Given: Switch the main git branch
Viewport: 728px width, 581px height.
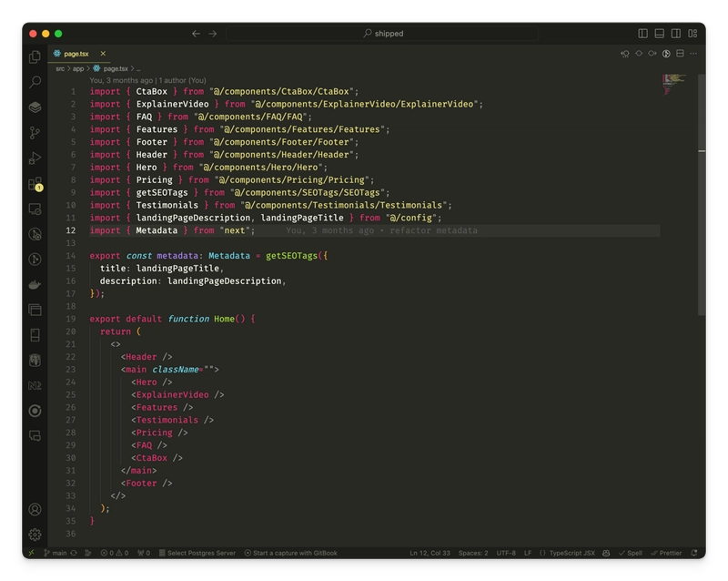Looking at the screenshot, I should click(x=56, y=553).
